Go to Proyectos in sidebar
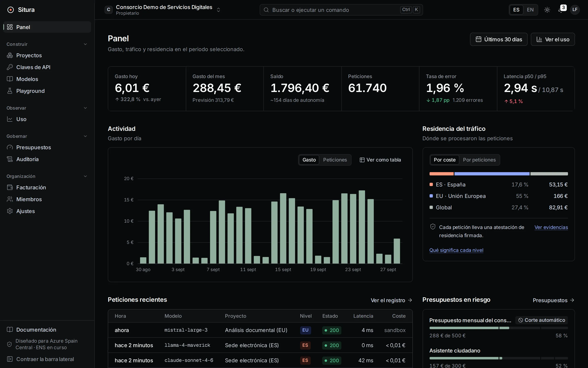This screenshot has width=588, height=368. (47, 55)
